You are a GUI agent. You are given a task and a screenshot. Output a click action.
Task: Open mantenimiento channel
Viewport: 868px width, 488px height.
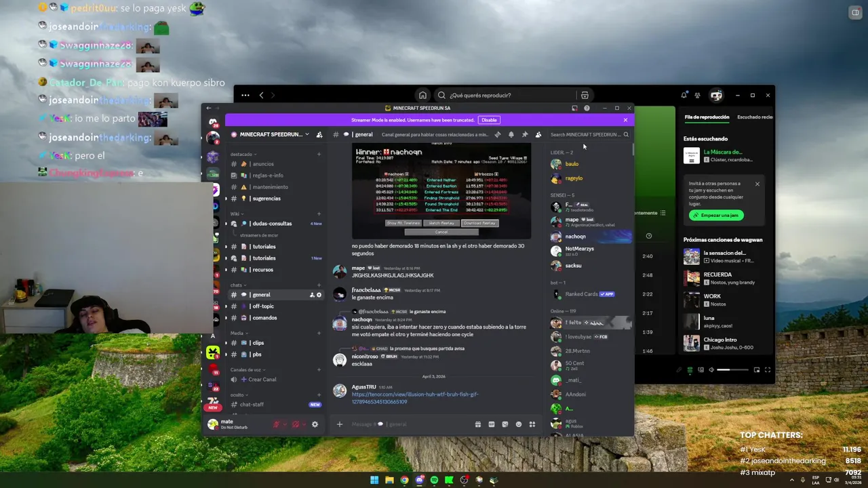[x=275, y=187]
